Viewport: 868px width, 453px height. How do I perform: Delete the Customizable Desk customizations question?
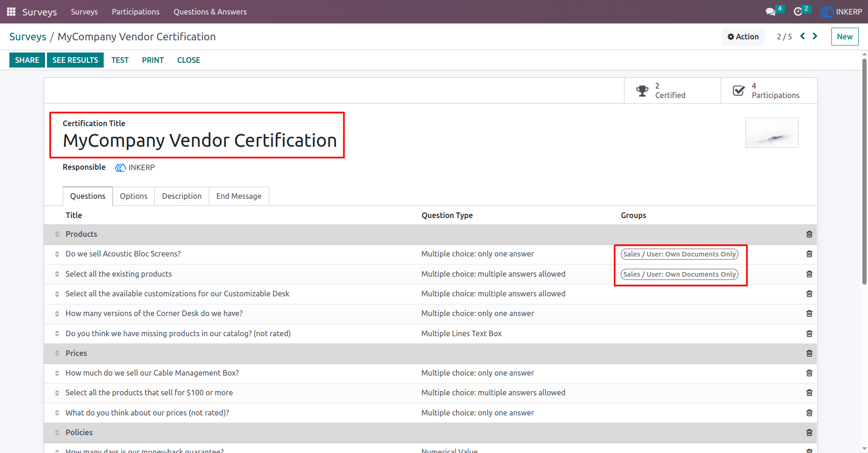click(x=809, y=294)
